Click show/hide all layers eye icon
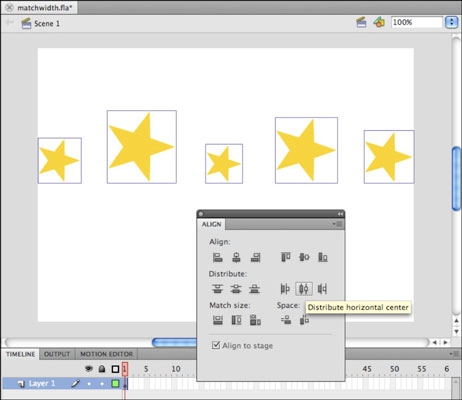This screenshot has height=400, width=462. click(x=89, y=369)
